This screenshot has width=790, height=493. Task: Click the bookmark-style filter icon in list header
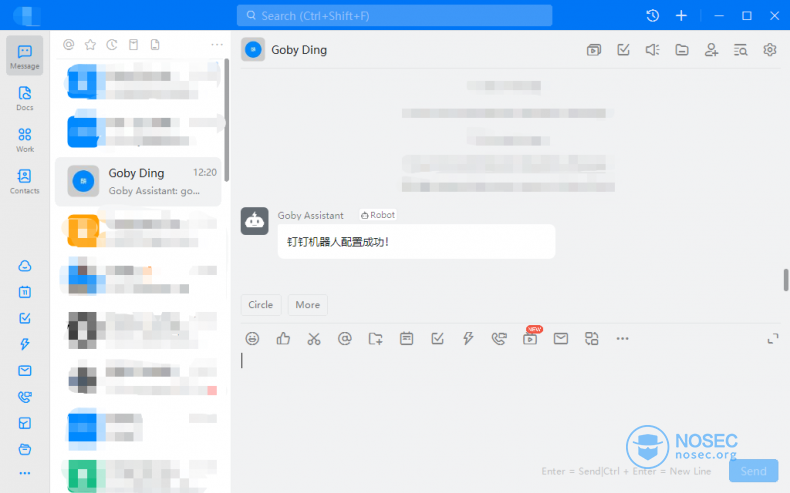pos(134,45)
